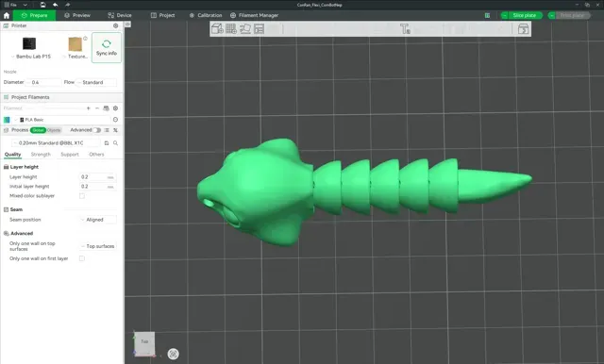
Task: Switch to the Strength tab
Action: click(41, 155)
